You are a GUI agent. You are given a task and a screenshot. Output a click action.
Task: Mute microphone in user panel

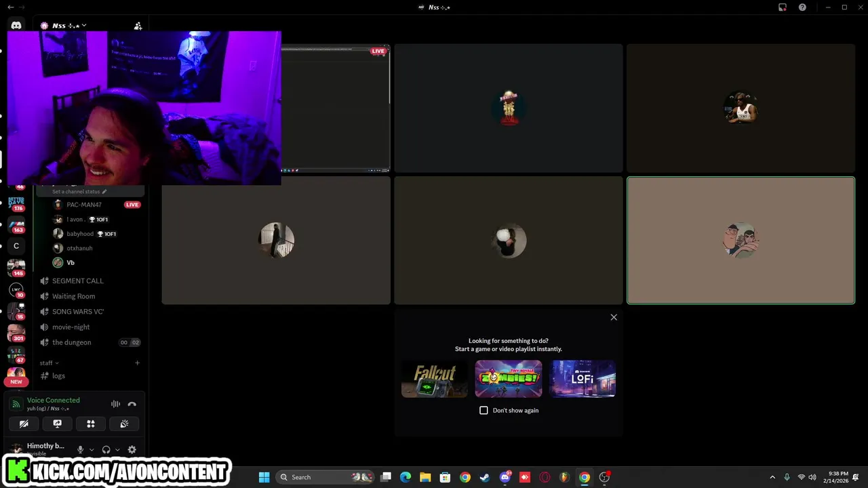[80, 449]
